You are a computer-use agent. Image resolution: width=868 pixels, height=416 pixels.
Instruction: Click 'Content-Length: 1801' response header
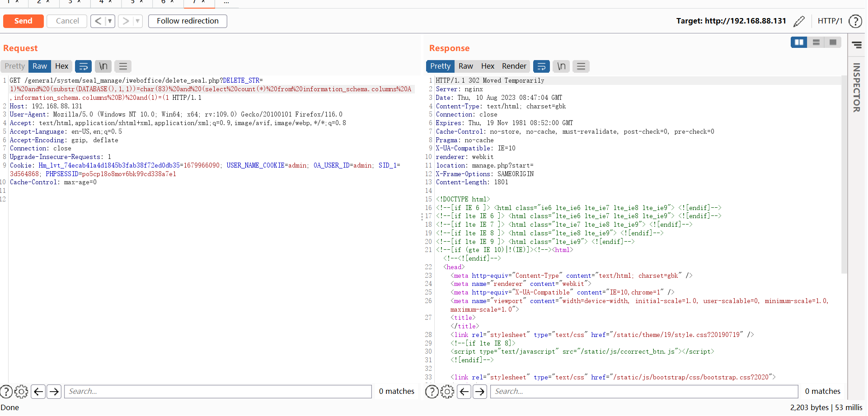[x=472, y=182]
